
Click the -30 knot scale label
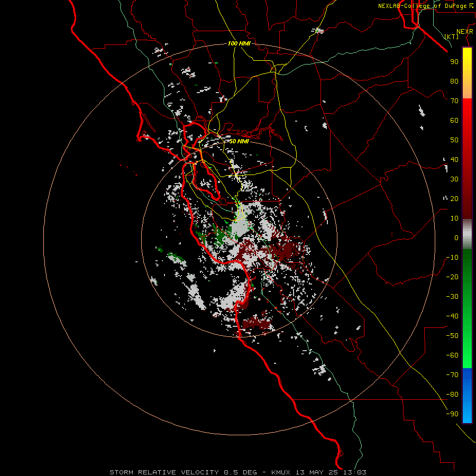(x=452, y=297)
